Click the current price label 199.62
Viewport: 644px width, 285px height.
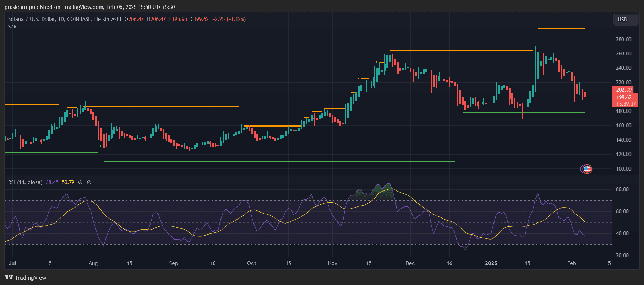point(624,97)
